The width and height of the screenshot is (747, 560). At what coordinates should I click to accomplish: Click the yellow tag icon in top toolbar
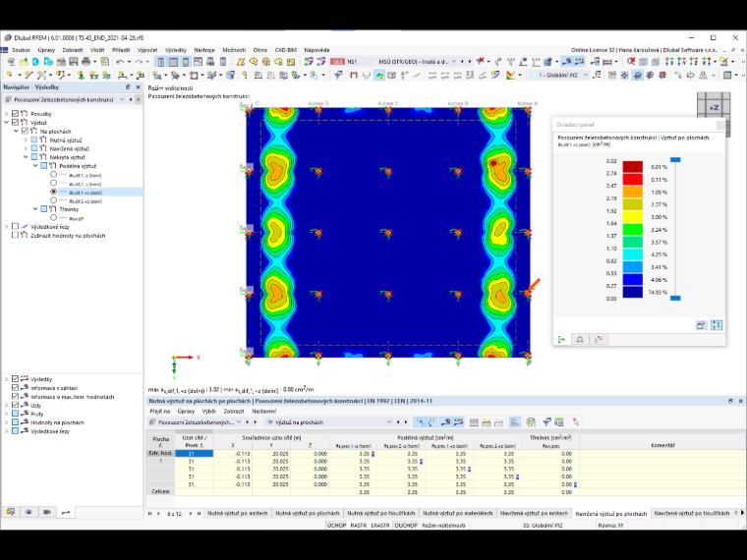click(278, 62)
